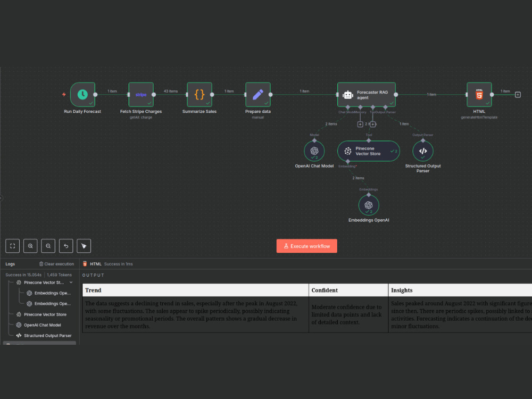Select the Forecaster RAG agent node
Image resolution: width=532 pixels, height=399 pixels.
(x=367, y=94)
